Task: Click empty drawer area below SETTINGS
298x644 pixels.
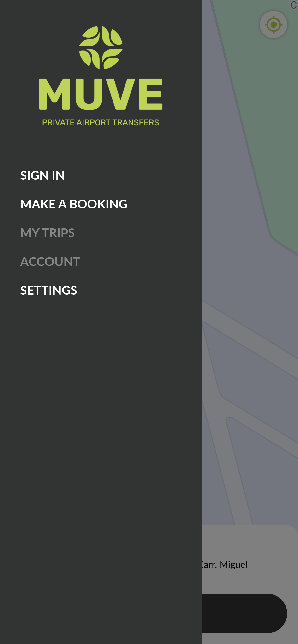Action: point(101,450)
